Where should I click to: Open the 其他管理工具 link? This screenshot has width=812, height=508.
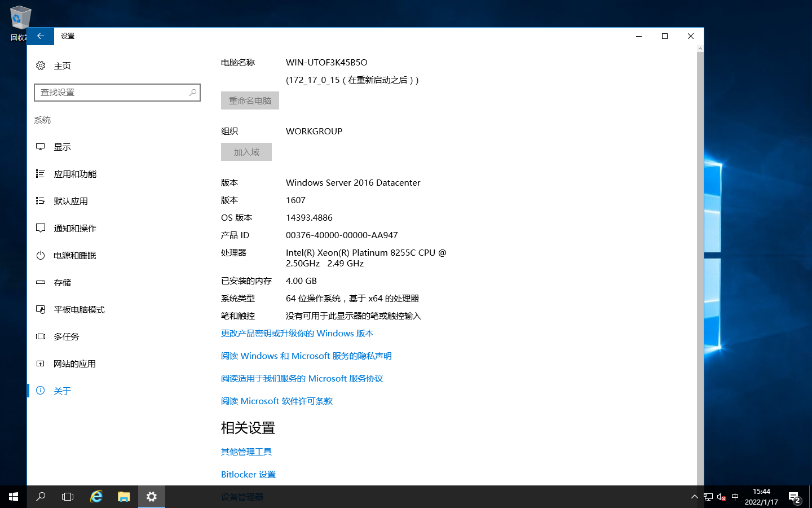coord(246,452)
